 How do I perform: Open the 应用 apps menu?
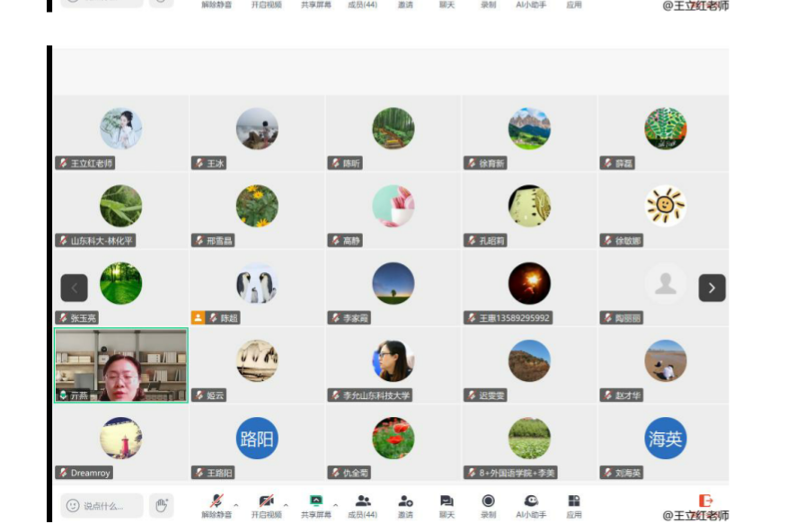pyautogui.click(x=574, y=501)
